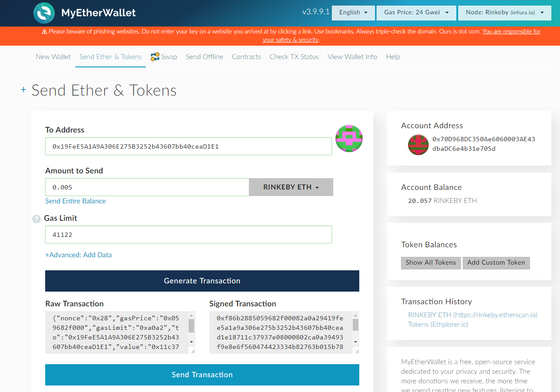Expand the RINKEBY ETH currency dropdown
Image resolution: width=560 pixels, height=392 pixels.
pos(291,187)
